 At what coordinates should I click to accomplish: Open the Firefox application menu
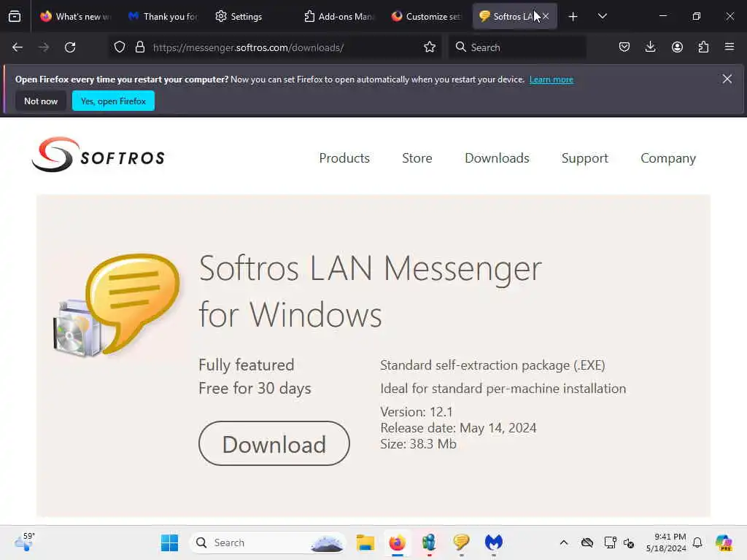coord(729,47)
